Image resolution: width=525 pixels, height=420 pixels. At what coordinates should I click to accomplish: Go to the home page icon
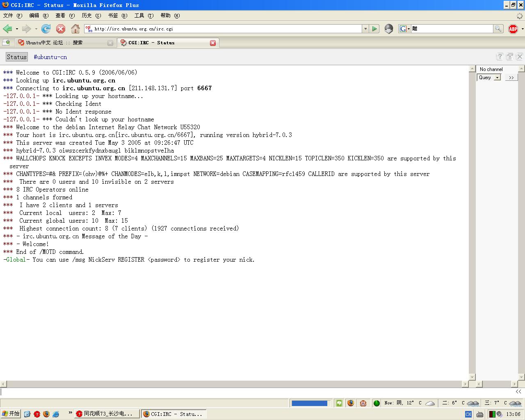75,29
